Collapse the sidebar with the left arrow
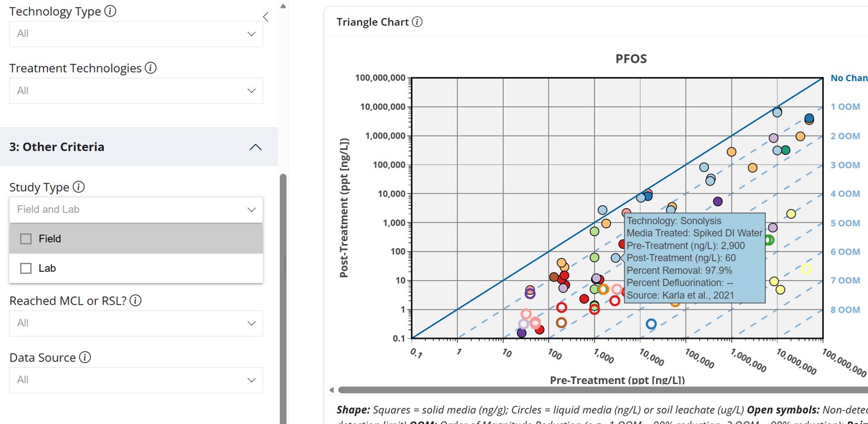868x424 pixels. click(266, 17)
